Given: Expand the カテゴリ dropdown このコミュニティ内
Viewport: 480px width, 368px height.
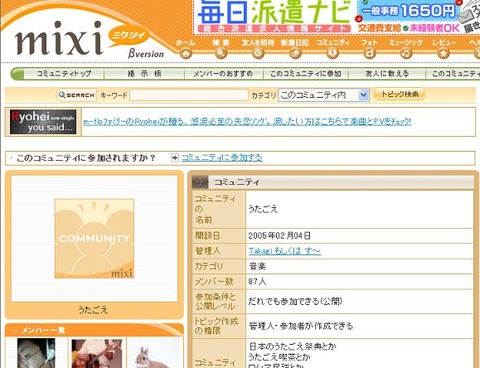Looking at the screenshot, I should point(324,95).
